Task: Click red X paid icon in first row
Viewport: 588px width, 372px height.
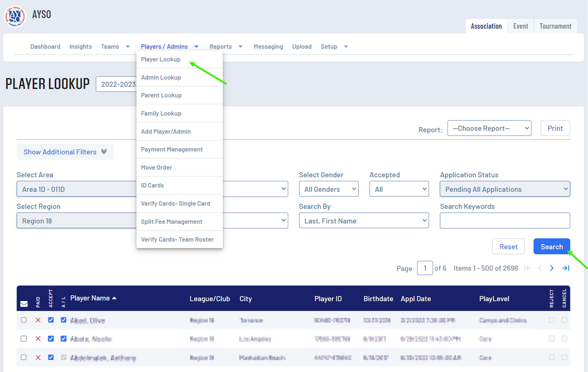Action: pos(38,320)
